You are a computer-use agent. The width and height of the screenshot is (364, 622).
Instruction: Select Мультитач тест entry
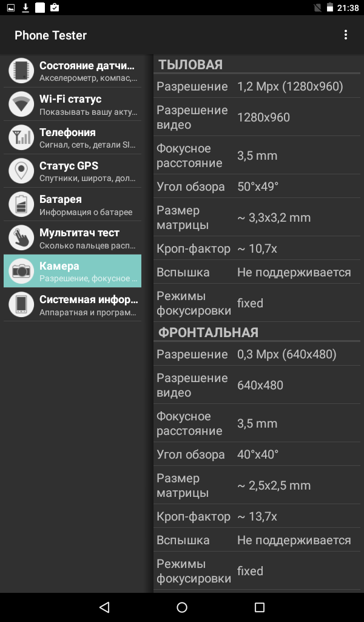pos(72,238)
